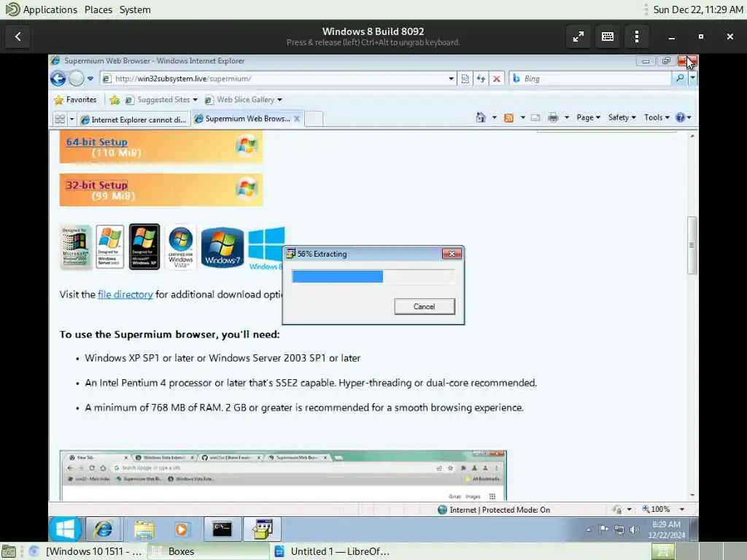This screenshot has height=560, width=747.
Task: Click the Windows 8 Start button
Action: [x=65, y=529]
